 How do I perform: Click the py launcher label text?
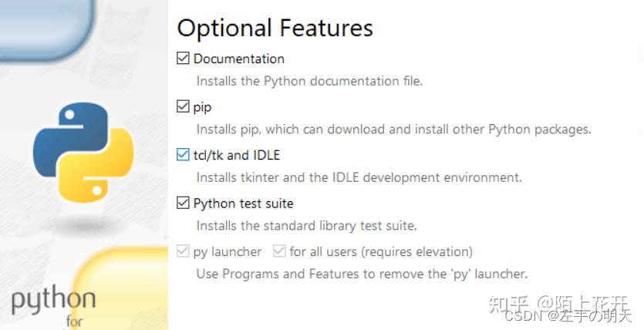click(x=228, y=252)
